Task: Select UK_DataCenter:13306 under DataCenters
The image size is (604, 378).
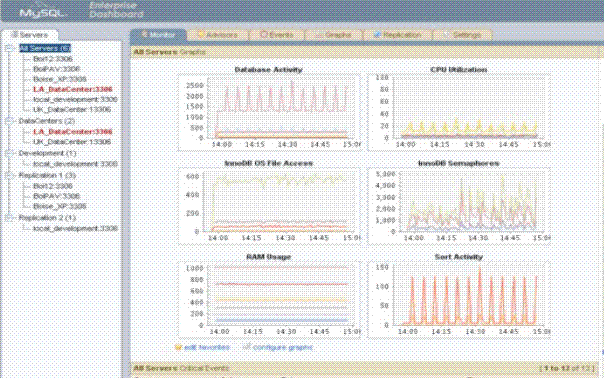Action: [72, 142]
